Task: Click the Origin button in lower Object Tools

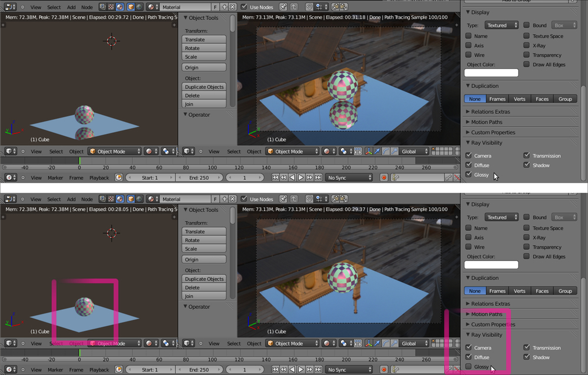Action: [204, 260]
